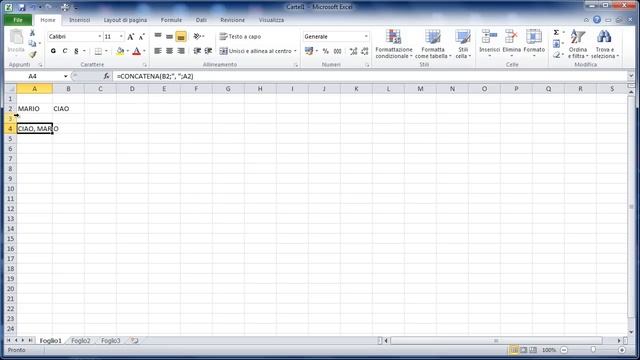Open the Unisci e allinea dropdown arrow
Viewport: 640px width, 360px height.
(295, 51)
